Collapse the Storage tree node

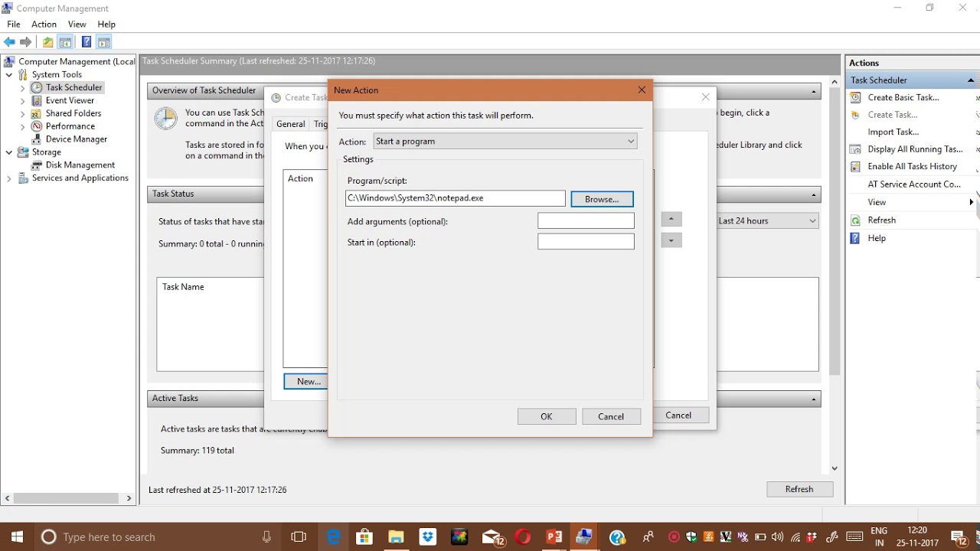coord(9,152)
